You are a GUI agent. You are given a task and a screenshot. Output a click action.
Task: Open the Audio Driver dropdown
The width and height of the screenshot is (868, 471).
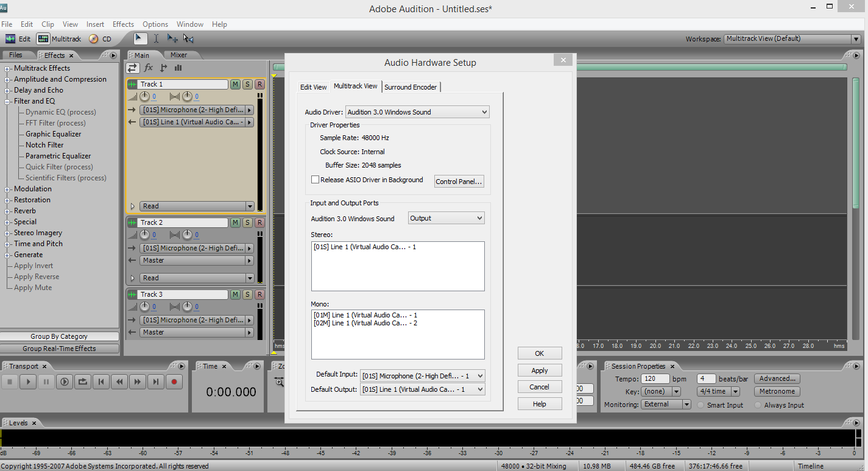(x=417, y=112)
